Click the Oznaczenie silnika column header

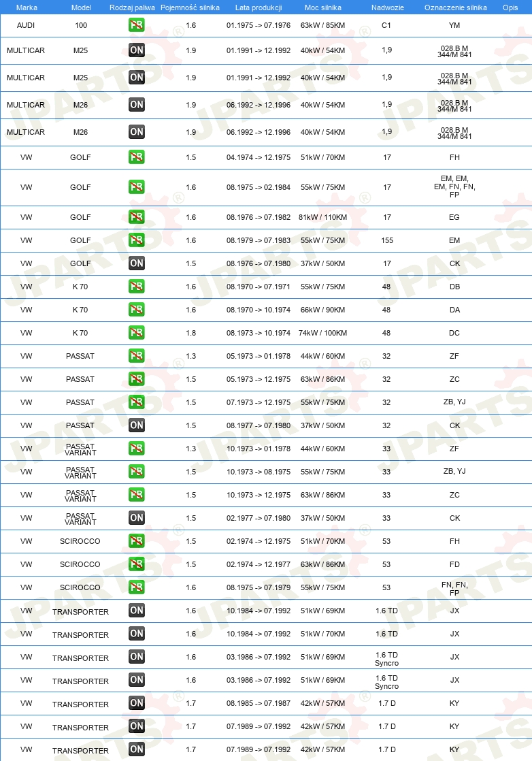point(455,7)
